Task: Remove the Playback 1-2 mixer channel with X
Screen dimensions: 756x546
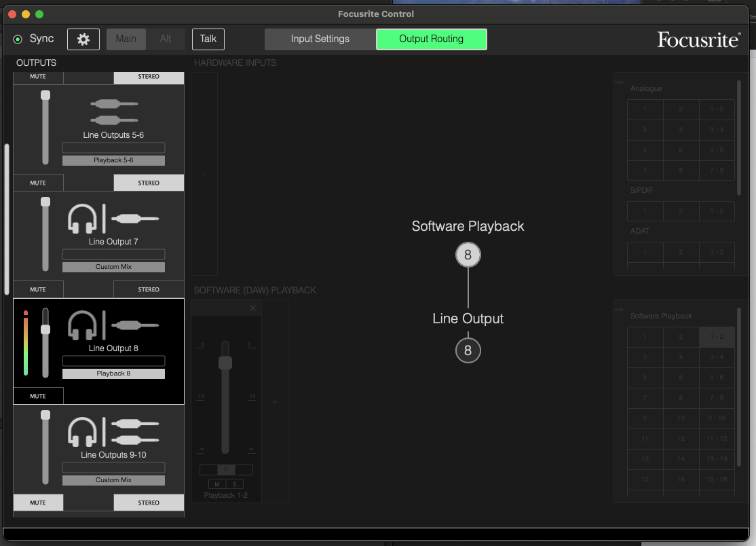Action: point(252,308)
